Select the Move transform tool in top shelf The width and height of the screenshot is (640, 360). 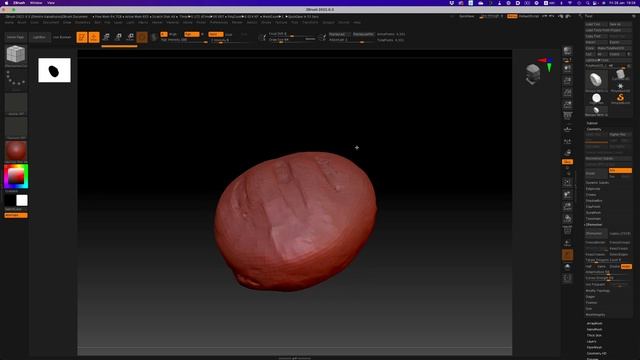[106, 37]
